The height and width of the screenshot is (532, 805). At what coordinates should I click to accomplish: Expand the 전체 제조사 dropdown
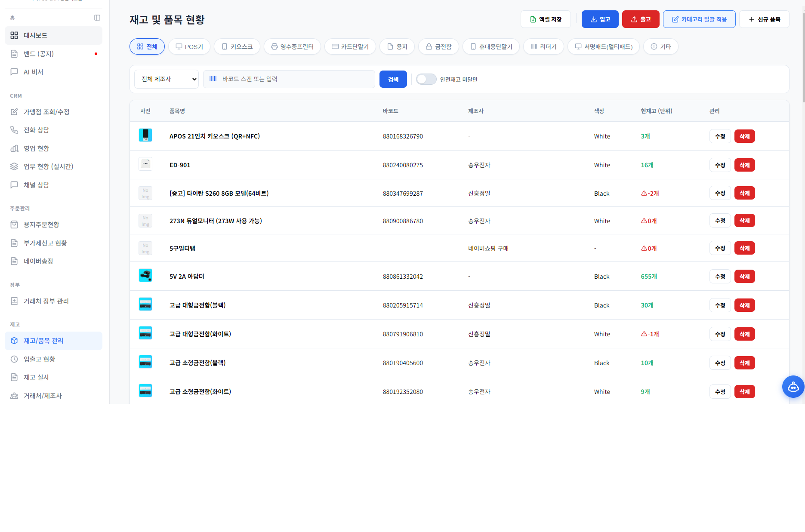coord(167,79)
